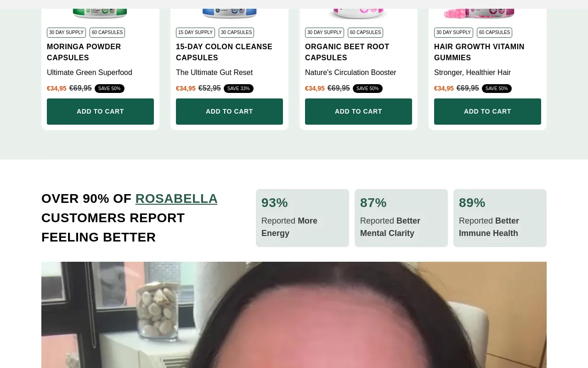Add Moringa Powder Capsules to cart
The height and width of the screenshot is (368, 588).
point(100,111)
